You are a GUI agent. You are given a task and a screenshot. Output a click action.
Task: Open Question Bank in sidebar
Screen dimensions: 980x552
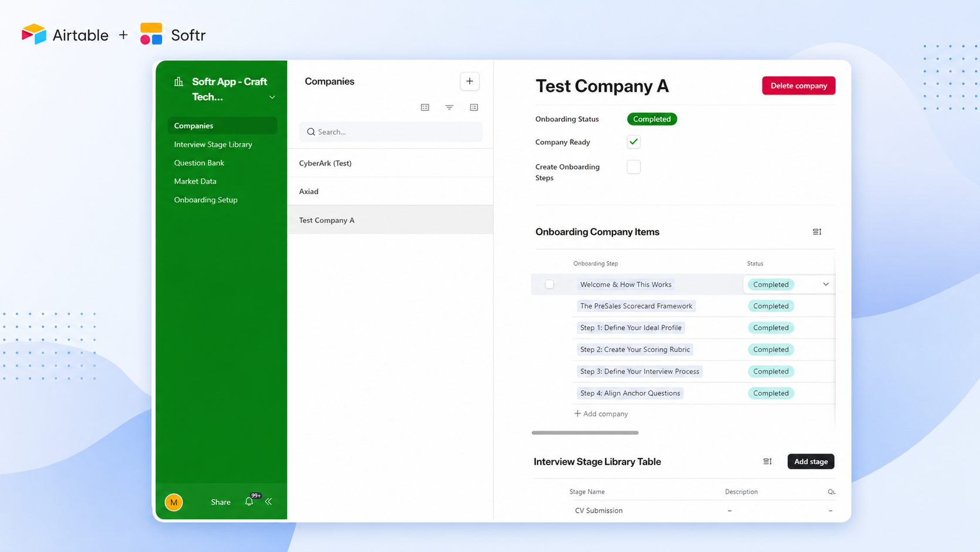[x=199, y=162]
